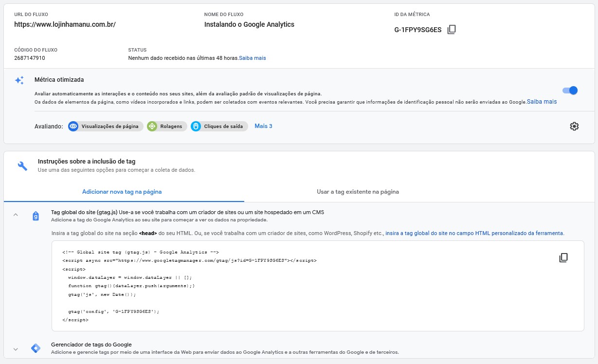Click the function gtag() code line

click(131, 286)
